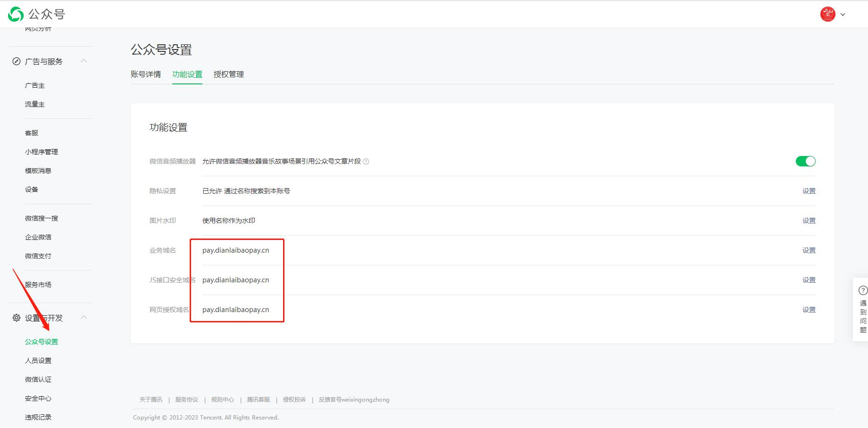Click the compass icon beside 广告与服务
The height and width of the screenshot is (428, 868).
click(17, 61)
